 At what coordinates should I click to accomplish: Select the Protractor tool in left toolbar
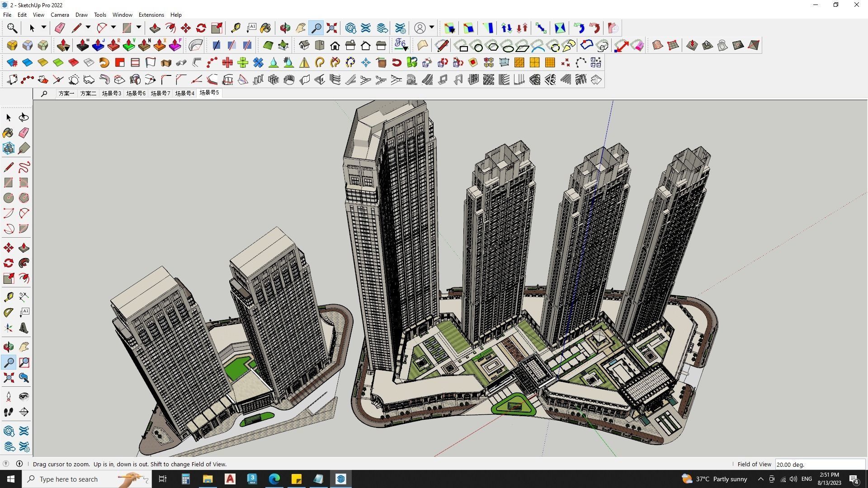point(9,312)
